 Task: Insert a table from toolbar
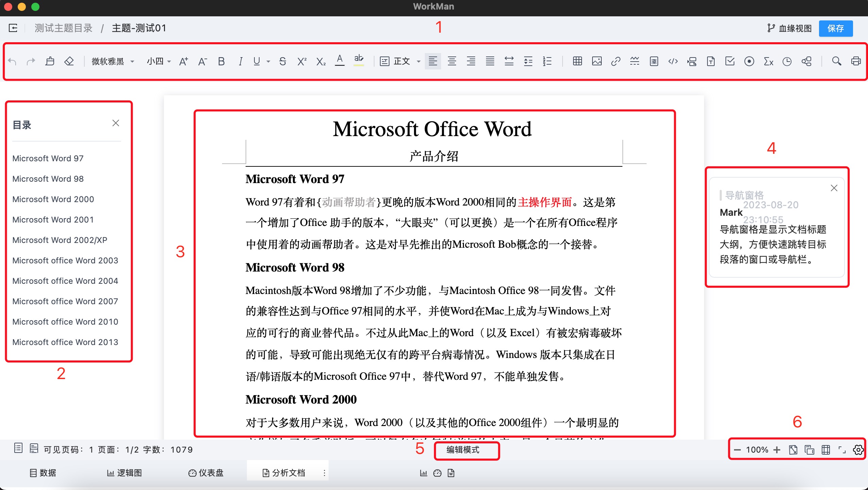click(578, 61)
